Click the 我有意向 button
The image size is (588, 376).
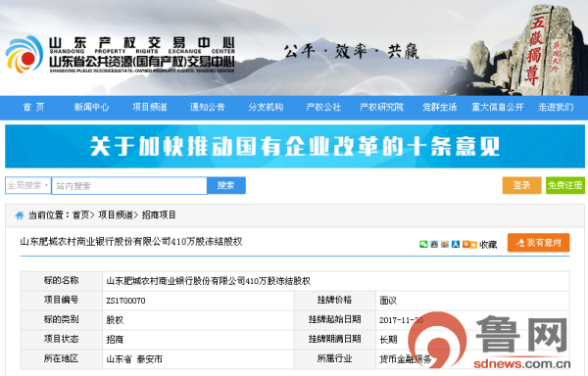click(x=538, y=243)
